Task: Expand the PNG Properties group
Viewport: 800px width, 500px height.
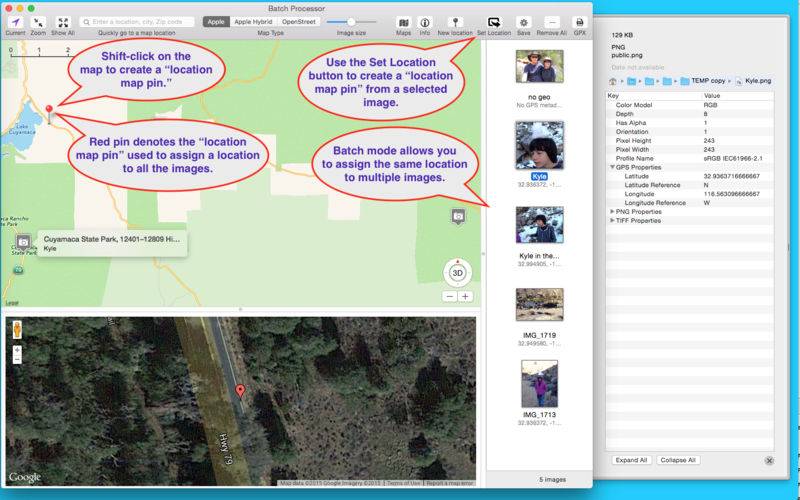Action: [612, 212]
